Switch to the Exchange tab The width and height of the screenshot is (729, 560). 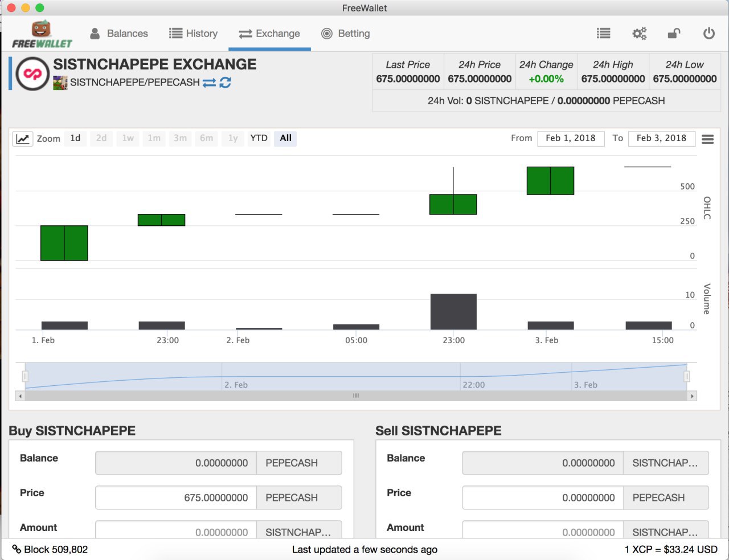pyautogui.click(x=269, y=34)
